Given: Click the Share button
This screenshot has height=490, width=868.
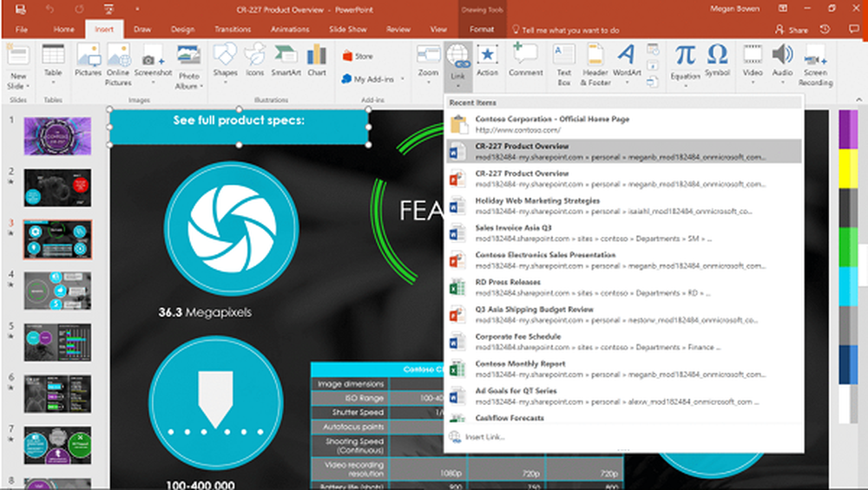Looking at the screenshot, I should coord(792,29).
